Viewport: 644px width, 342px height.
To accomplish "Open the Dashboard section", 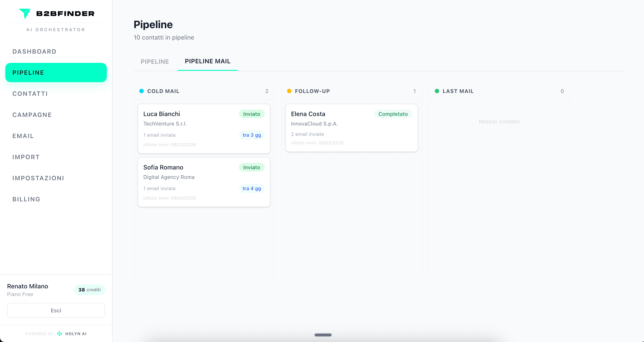I will (x=35, y=51).
